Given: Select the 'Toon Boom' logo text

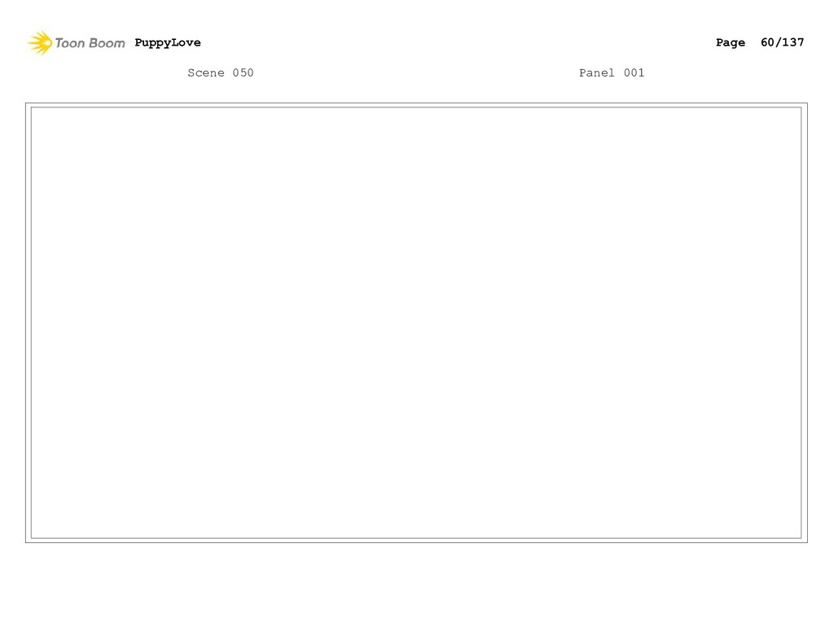Looking at the screenshot, I should coord(90,43).
